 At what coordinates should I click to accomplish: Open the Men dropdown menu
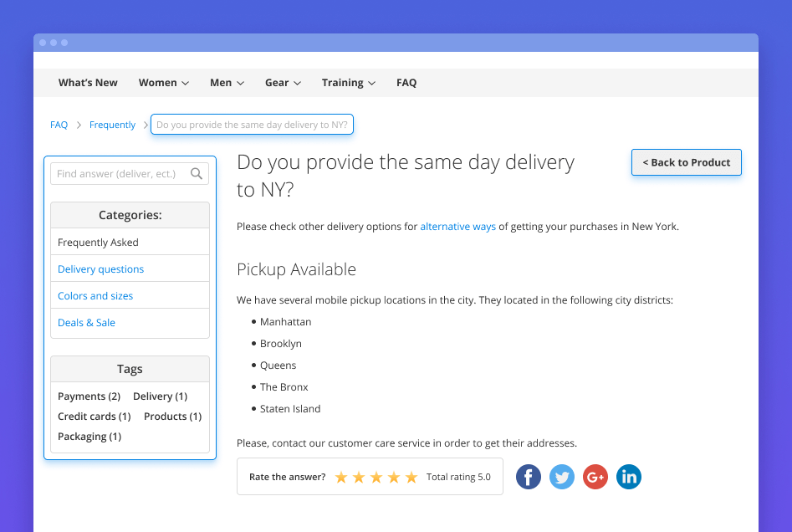click(x=227, y=83)
